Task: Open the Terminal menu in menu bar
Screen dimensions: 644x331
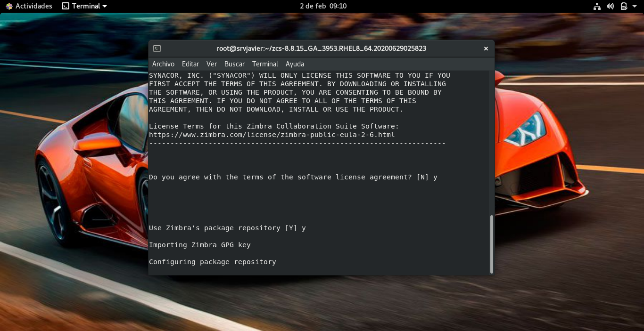Action: pos(265,64)
